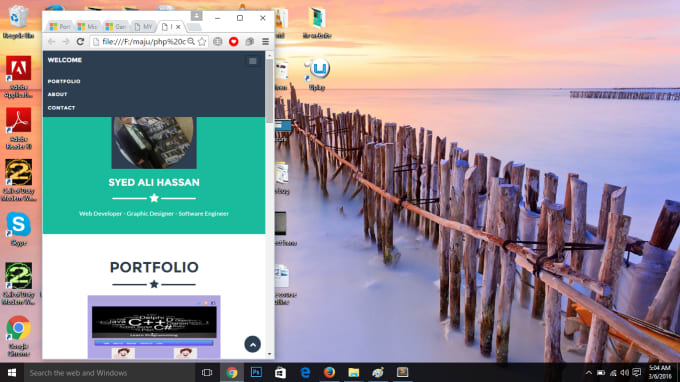Open the PORTFOLIO nav link
The image size is (680, 382).
(64, 81)
